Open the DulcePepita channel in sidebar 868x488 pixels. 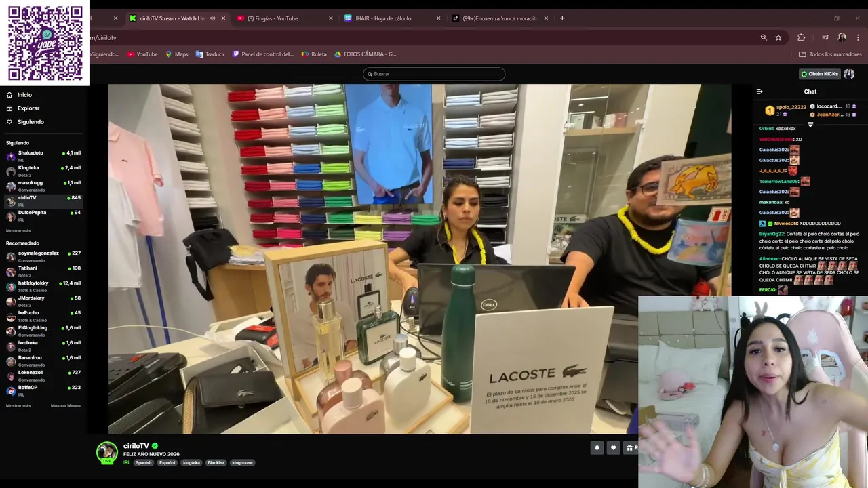coord(44,216)
